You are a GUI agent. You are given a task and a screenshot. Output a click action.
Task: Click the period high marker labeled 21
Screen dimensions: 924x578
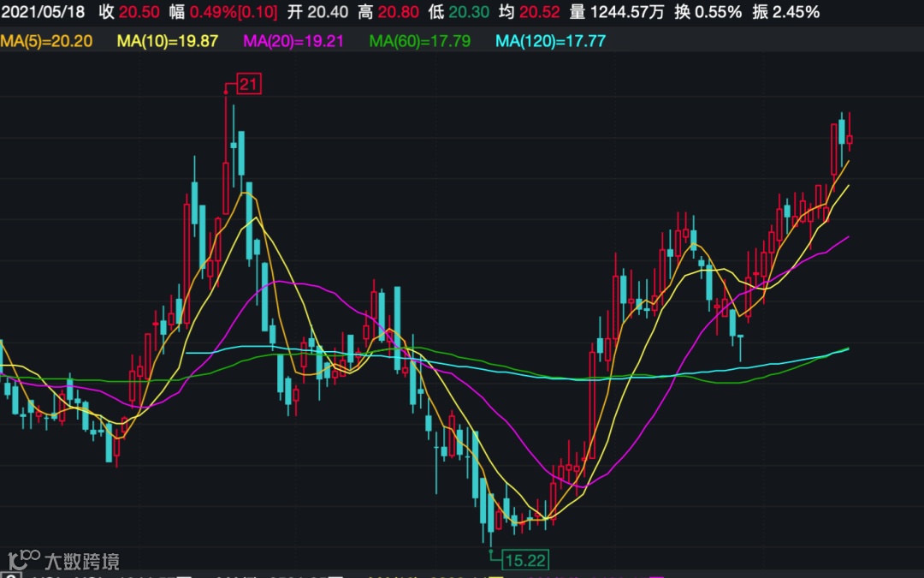point(249,84)
